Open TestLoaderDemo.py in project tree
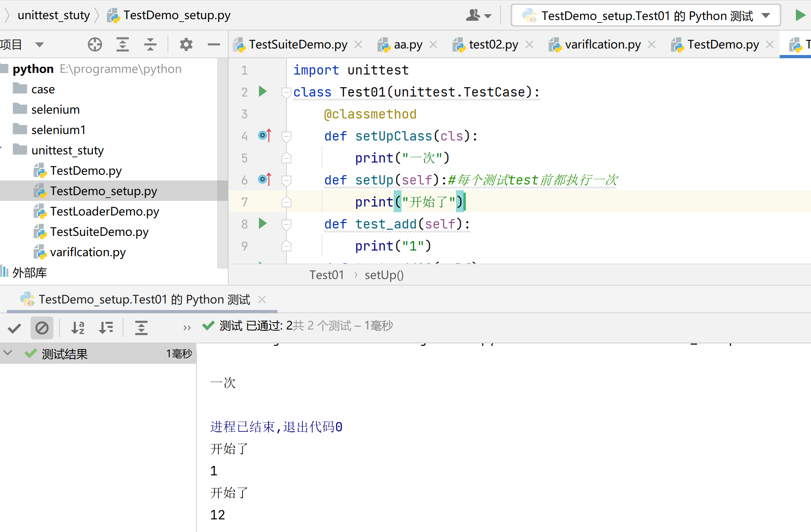811x532 pixels. (104, 211)
